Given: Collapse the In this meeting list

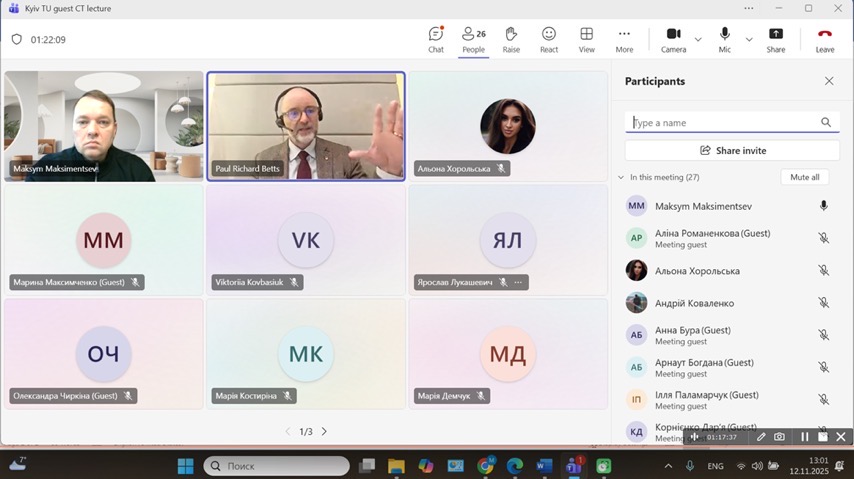Looking at the screenshot, I should click(621, 177).
